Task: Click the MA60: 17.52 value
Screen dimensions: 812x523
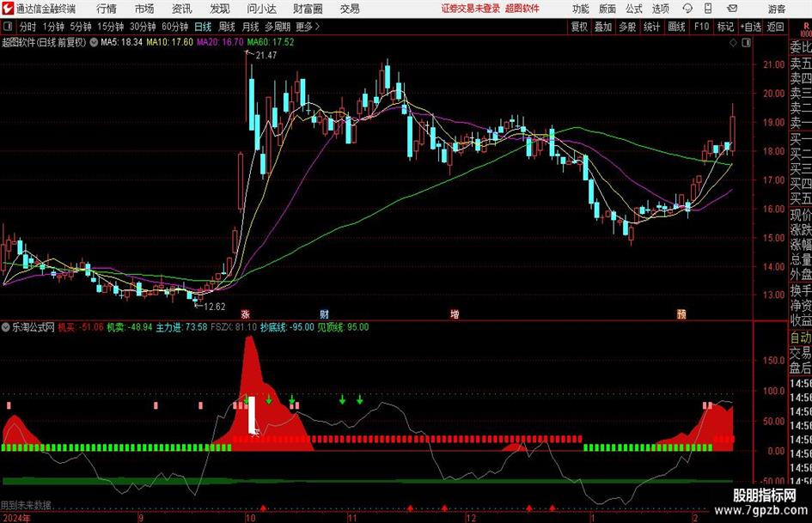Action: click(x=271, y=42)
